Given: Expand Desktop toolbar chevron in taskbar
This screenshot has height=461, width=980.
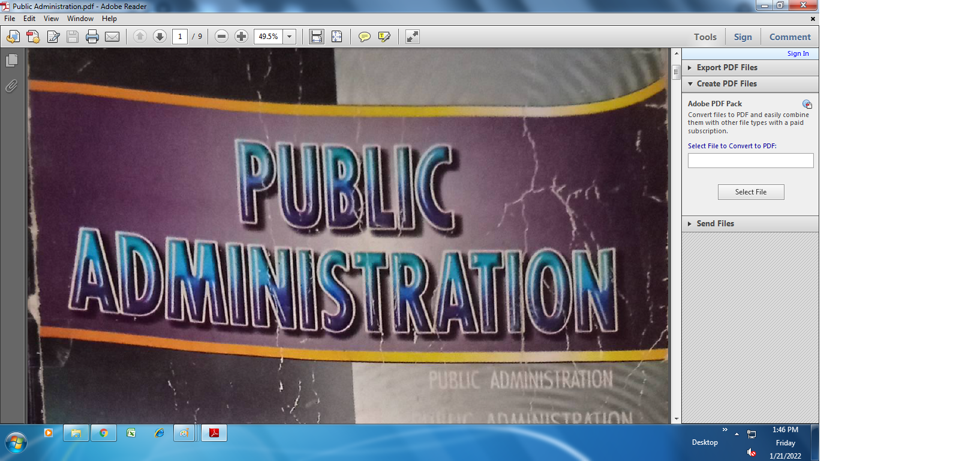Looking at the screenshot, I should 725,430.
